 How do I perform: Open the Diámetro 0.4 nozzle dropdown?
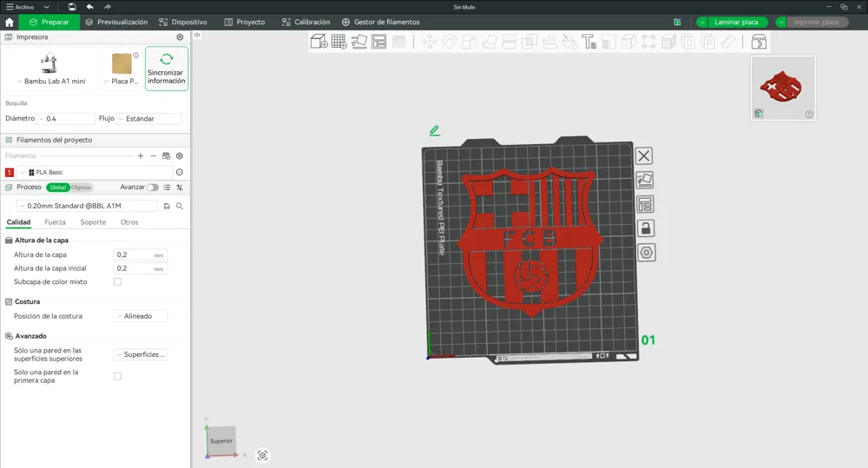coord(66,119)
